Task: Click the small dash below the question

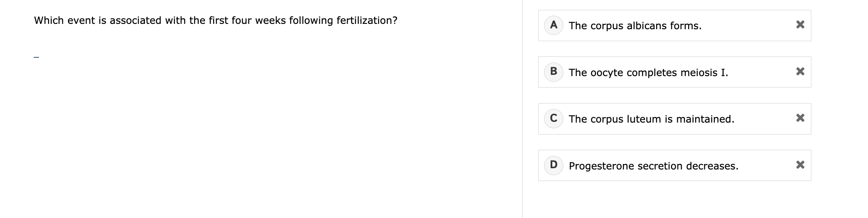Action: pos(37,57)
